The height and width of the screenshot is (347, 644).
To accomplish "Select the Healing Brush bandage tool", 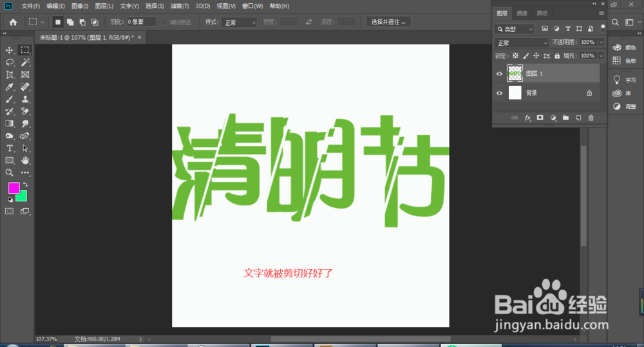I will [x=25, y=87].
